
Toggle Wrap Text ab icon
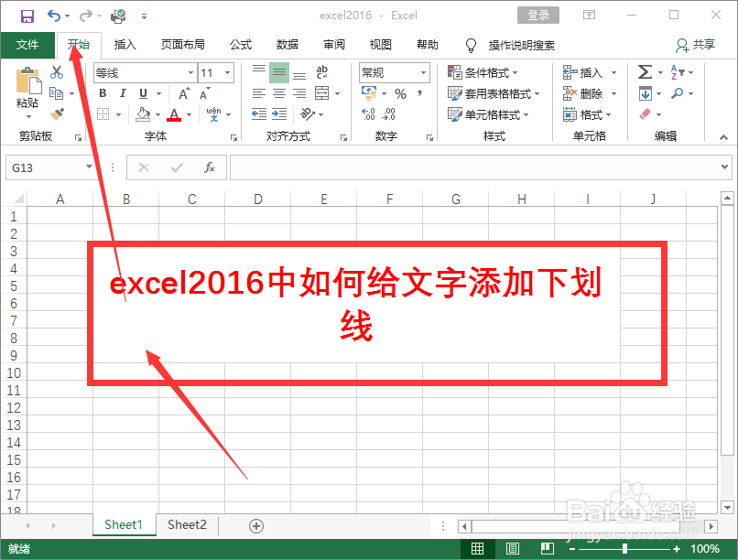click(322, 72)
